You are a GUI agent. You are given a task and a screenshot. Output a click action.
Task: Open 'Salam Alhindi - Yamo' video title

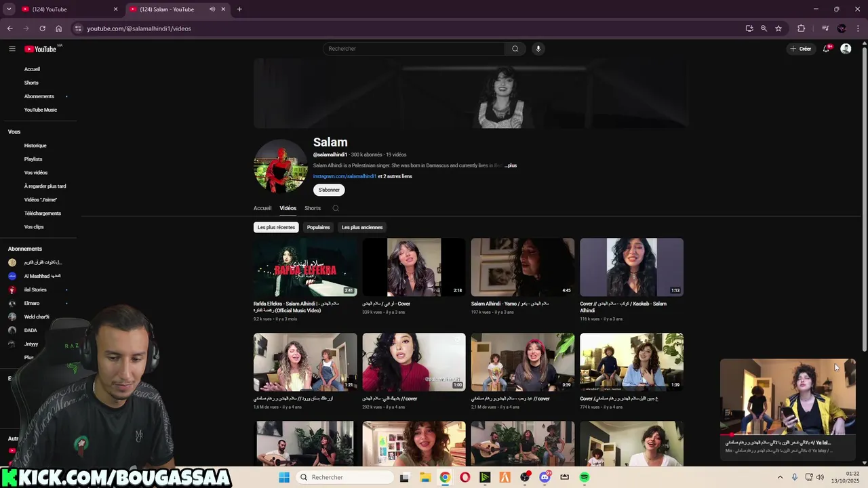point(510,304)
